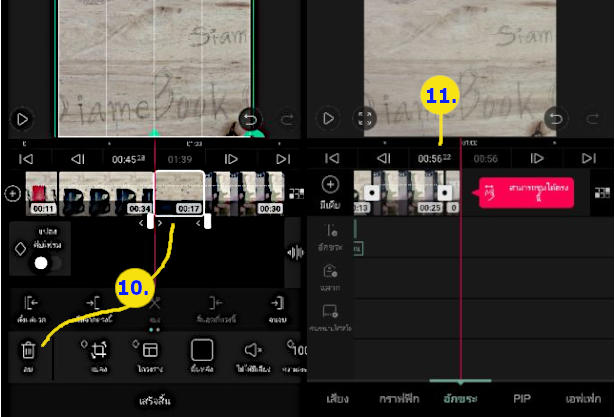The width and height of the screenshot is (615, 417).
Task: Delete selected clip with trash icon
Action: [28, 355]
